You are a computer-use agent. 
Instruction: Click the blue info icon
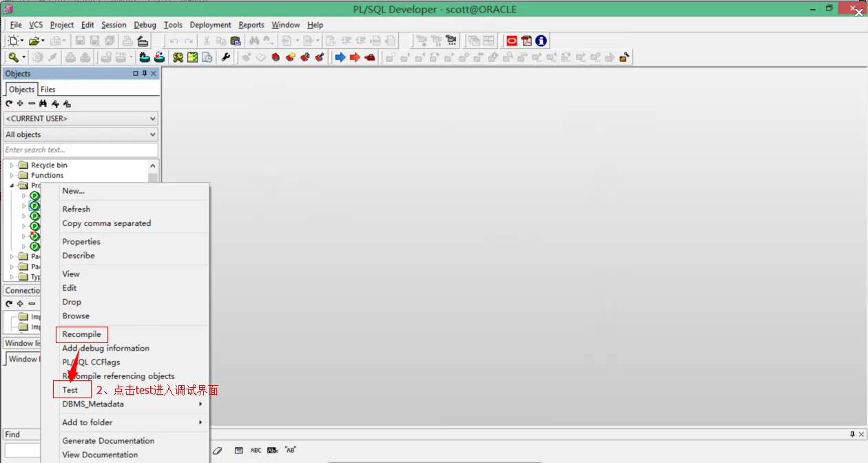click(541, 41)
